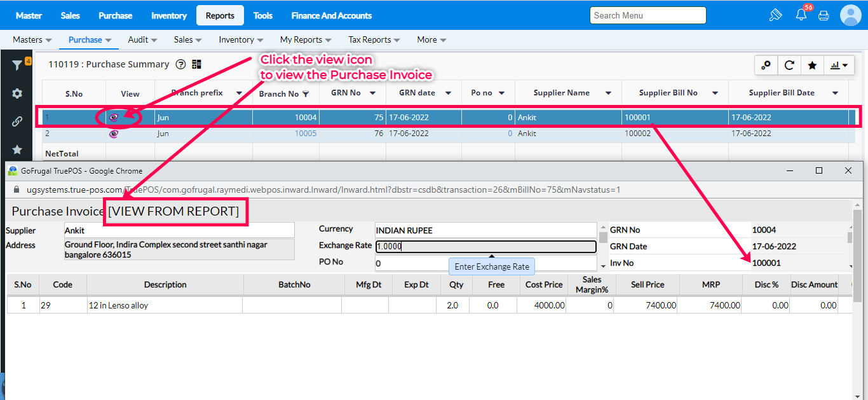This screenshot has height=400, width=868.
Task: Click the star icon in the left sidebar
Action: point(17,149)
